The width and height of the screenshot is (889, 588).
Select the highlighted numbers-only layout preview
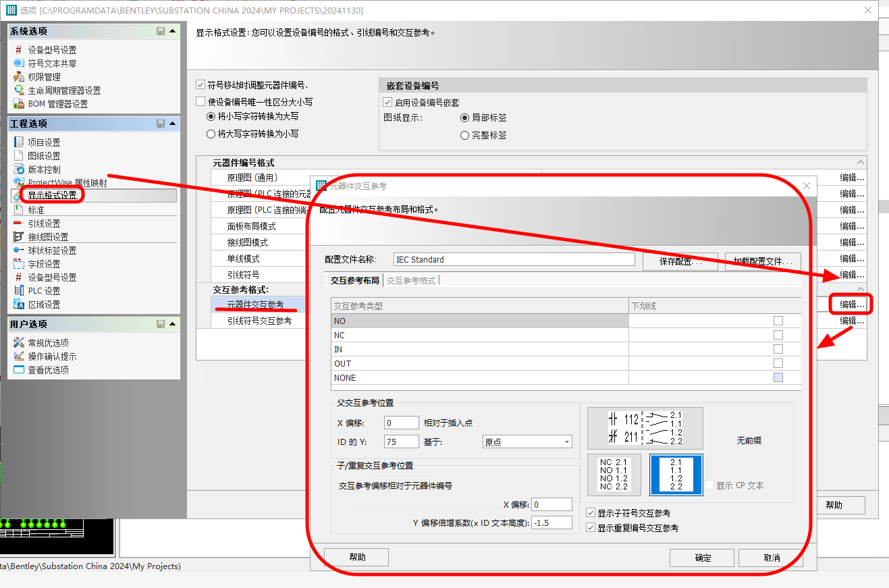point(676,475)
